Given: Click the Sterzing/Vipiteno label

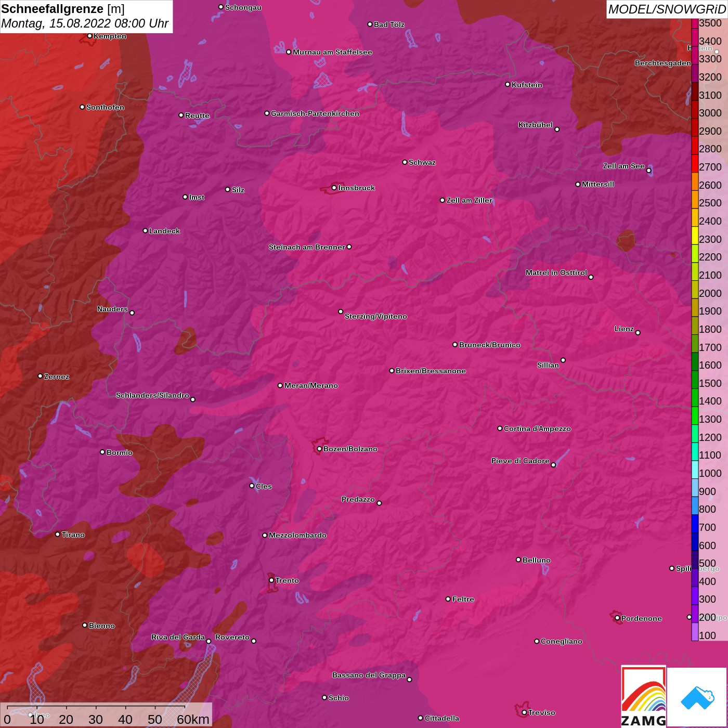Looking at the screenshot, I should (376, 316).
